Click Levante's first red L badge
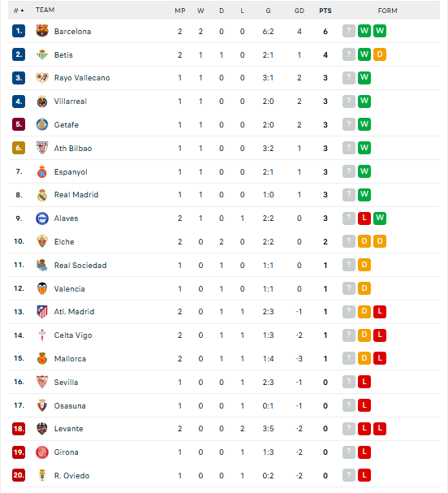448x493 pixels. pyautogui.click(x=364, y=429)
